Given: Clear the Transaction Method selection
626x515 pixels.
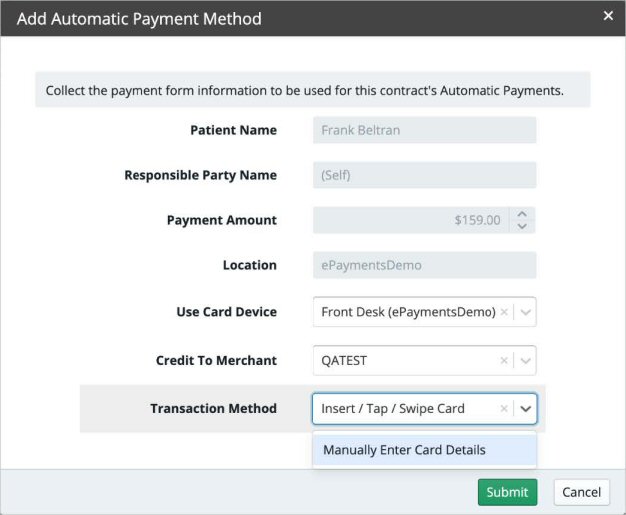Looking at the screenshot, I should click(x=504, y=408).
